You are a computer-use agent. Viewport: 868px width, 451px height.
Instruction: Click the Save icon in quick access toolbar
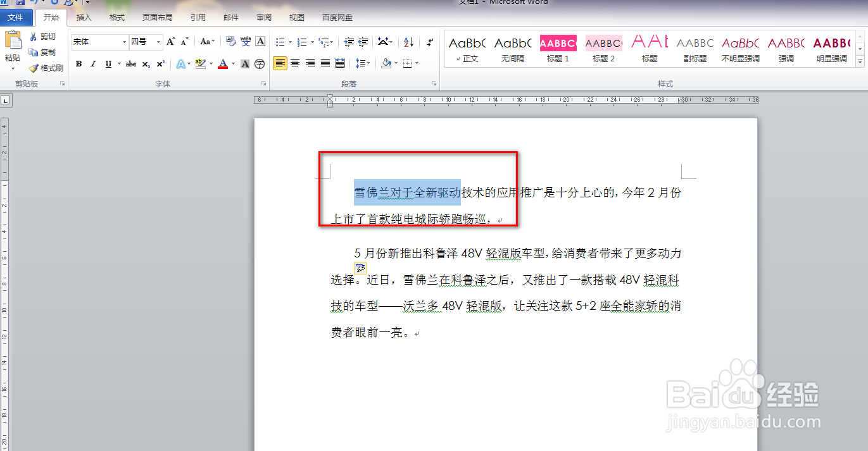click(x=20, y=3)
